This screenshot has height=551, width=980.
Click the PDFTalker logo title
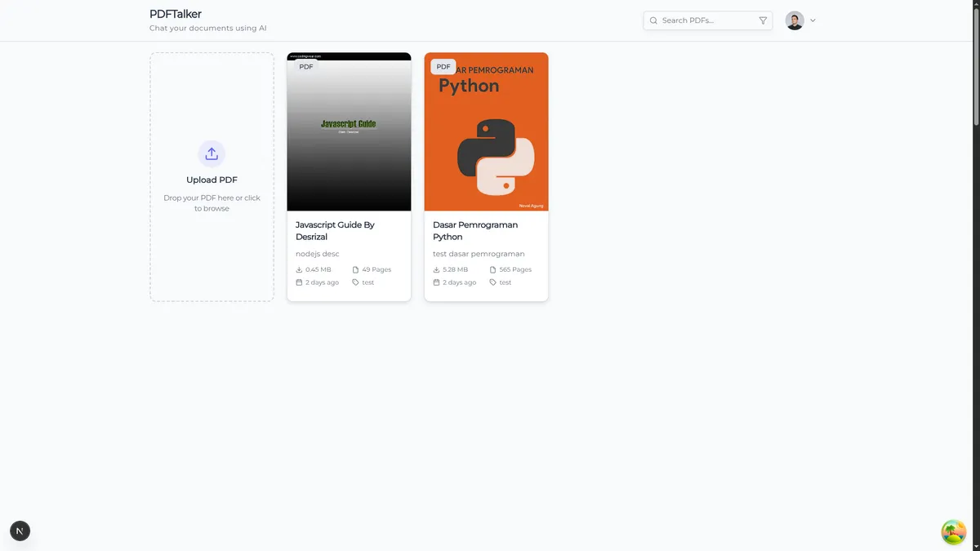pyautogui.click(x=176, y=14)
